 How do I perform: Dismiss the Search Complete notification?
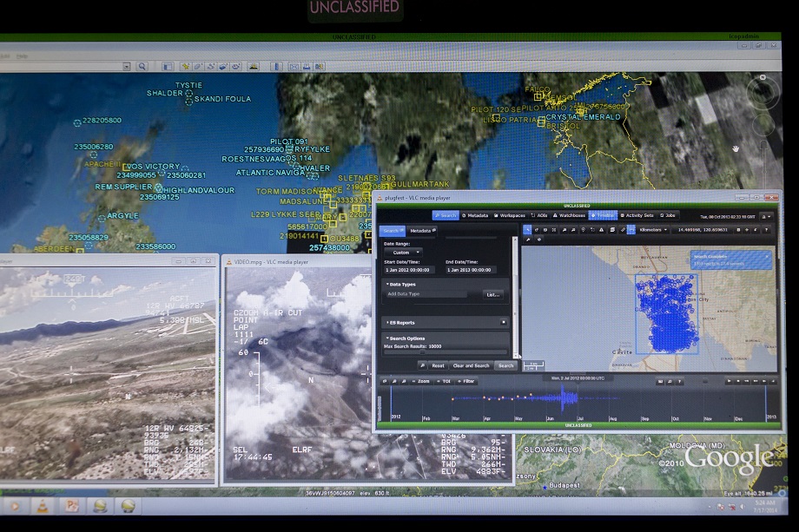[767, 257]
